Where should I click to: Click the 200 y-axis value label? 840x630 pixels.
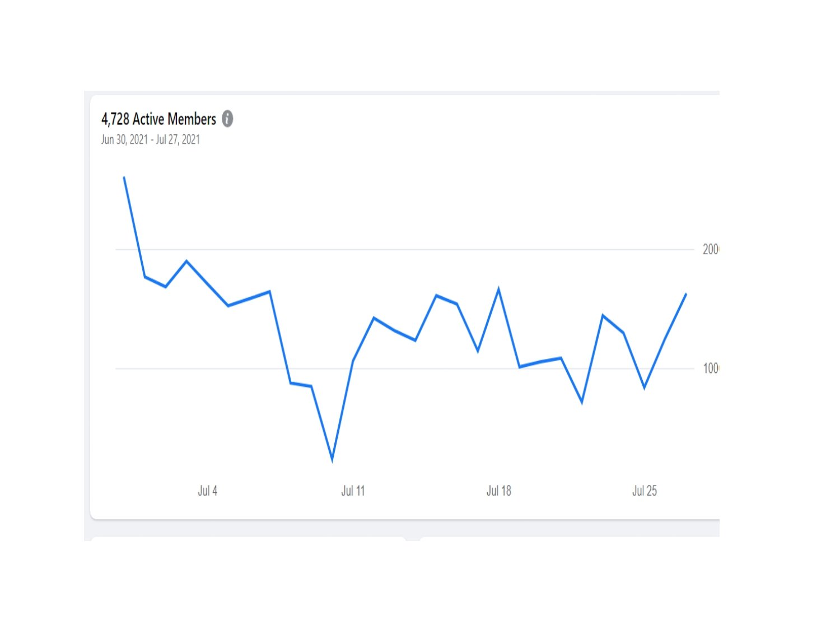[x=710, y=249]
